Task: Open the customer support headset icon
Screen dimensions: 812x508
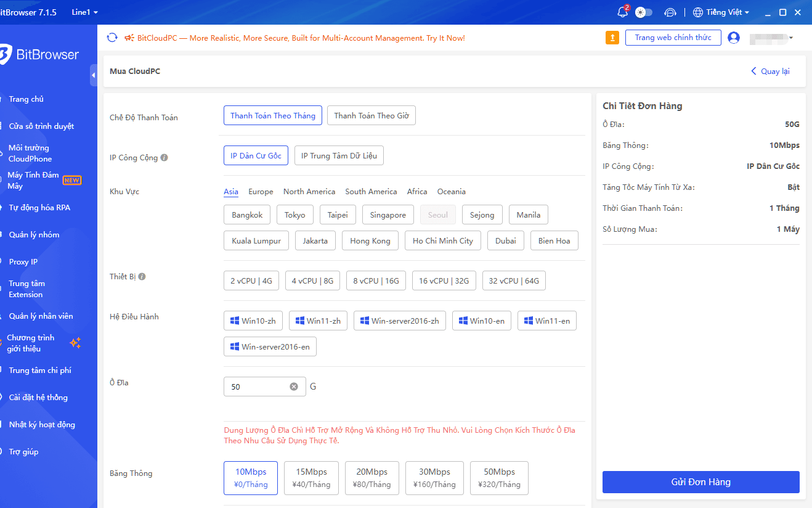Action: [x=670, y=12]
